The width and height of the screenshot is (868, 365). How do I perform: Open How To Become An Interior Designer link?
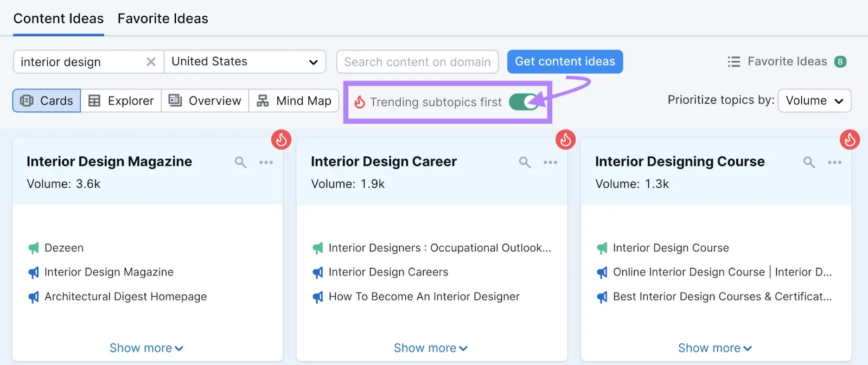pos(424,297)
